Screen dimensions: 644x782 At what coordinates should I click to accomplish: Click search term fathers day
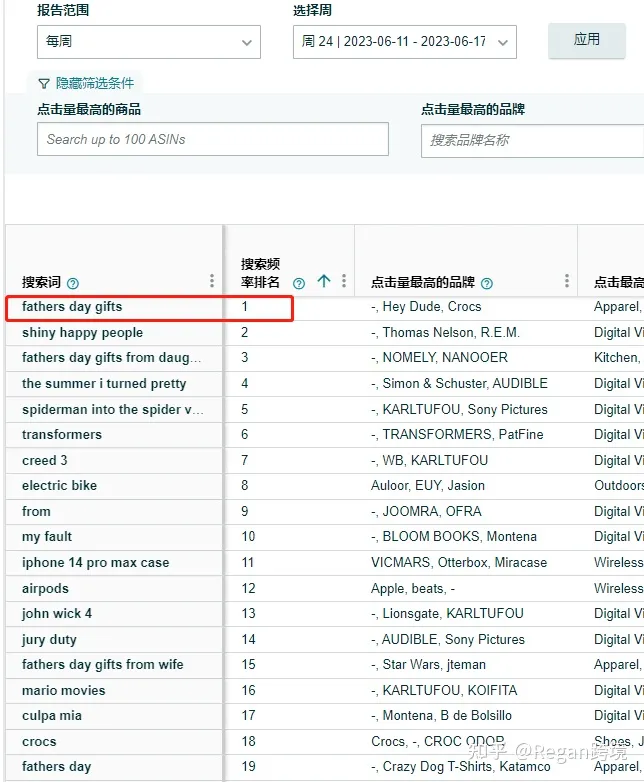(x=56, y=767)
